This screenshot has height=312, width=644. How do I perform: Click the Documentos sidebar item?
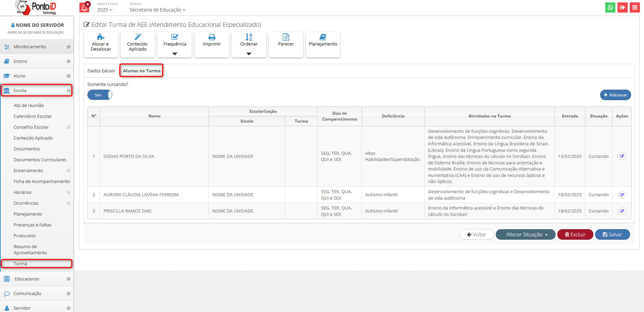click(27, 149)
